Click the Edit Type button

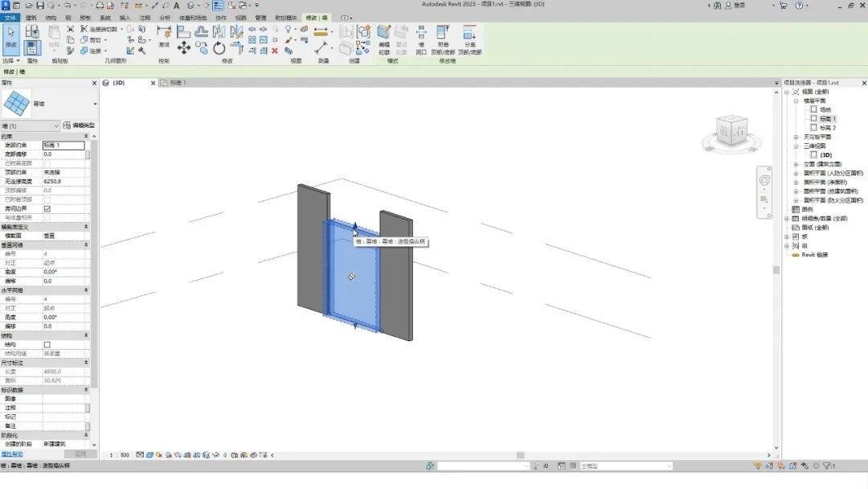pos(79,125)
